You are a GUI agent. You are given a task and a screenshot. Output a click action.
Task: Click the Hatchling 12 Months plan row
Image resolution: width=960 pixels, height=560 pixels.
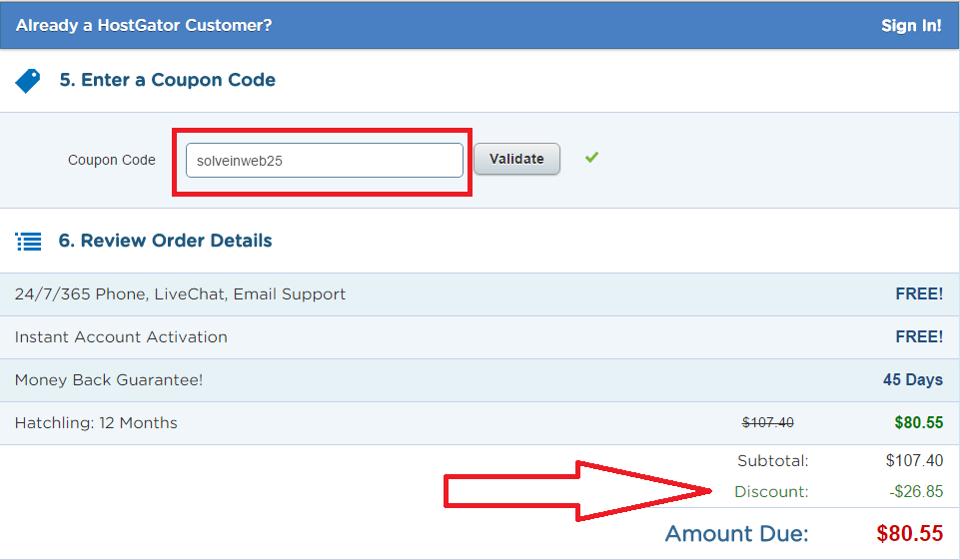coord(96,423)
